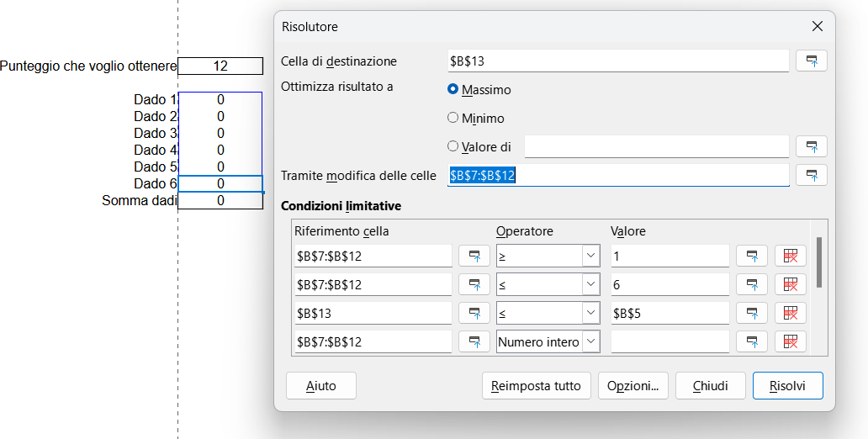Open operator dropdown in first condition row
Screen dimensions: 868x439
[x=590, y=256]
